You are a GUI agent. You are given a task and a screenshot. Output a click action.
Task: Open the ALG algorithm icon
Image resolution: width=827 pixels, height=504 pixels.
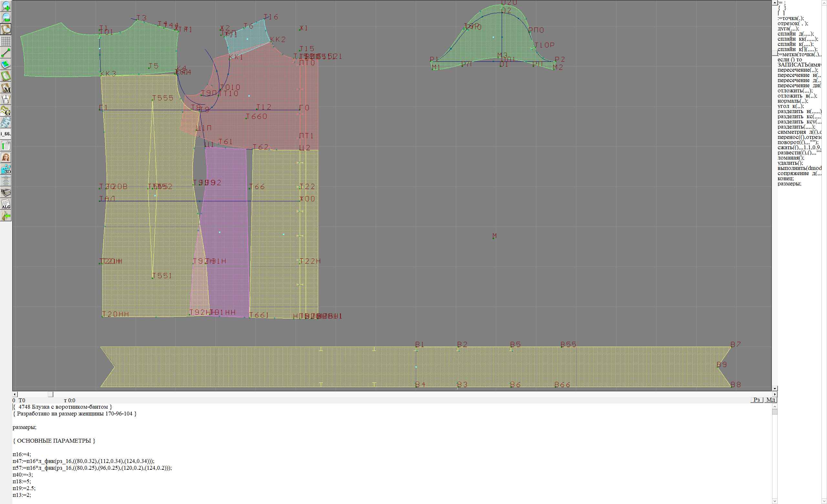6,204
